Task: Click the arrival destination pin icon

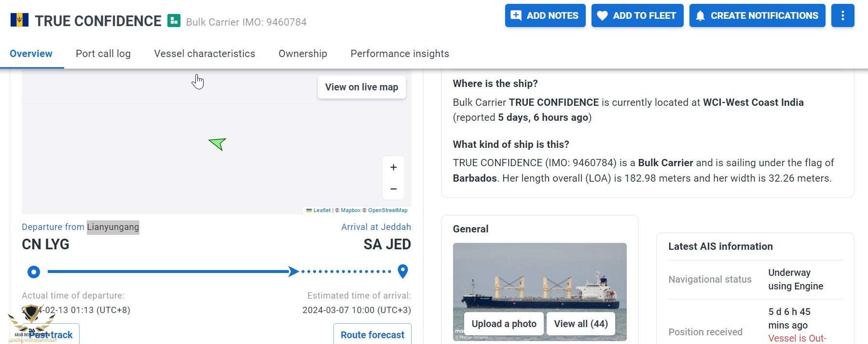Action: [403, 271]
